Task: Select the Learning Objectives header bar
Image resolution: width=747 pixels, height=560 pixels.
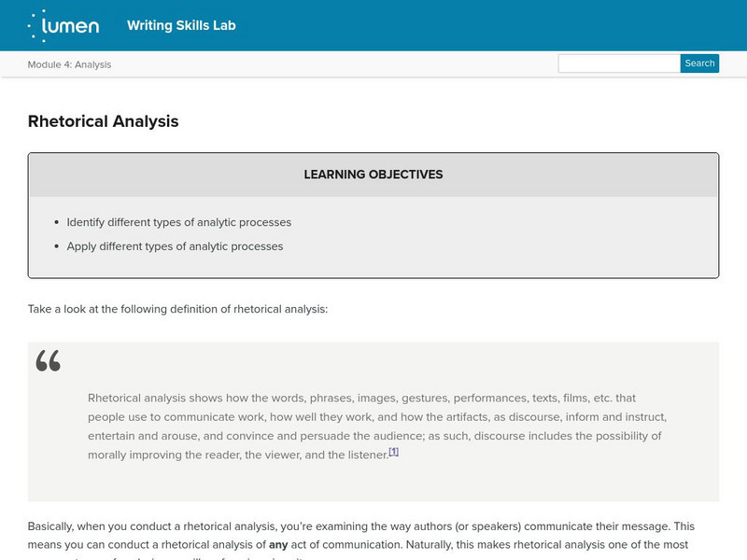Action: (373, 175)
